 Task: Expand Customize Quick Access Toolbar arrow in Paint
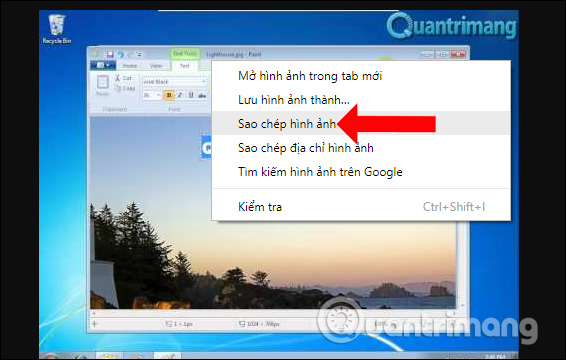(x=139, y=55)
